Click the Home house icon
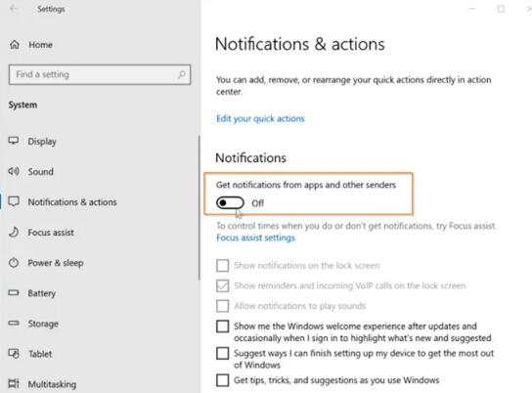 (15, 44)
